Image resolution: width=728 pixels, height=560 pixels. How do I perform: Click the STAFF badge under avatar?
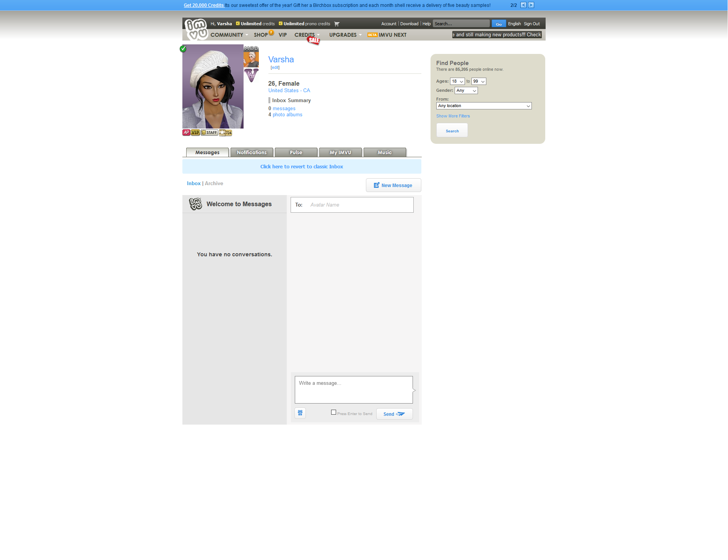point(210,132)
